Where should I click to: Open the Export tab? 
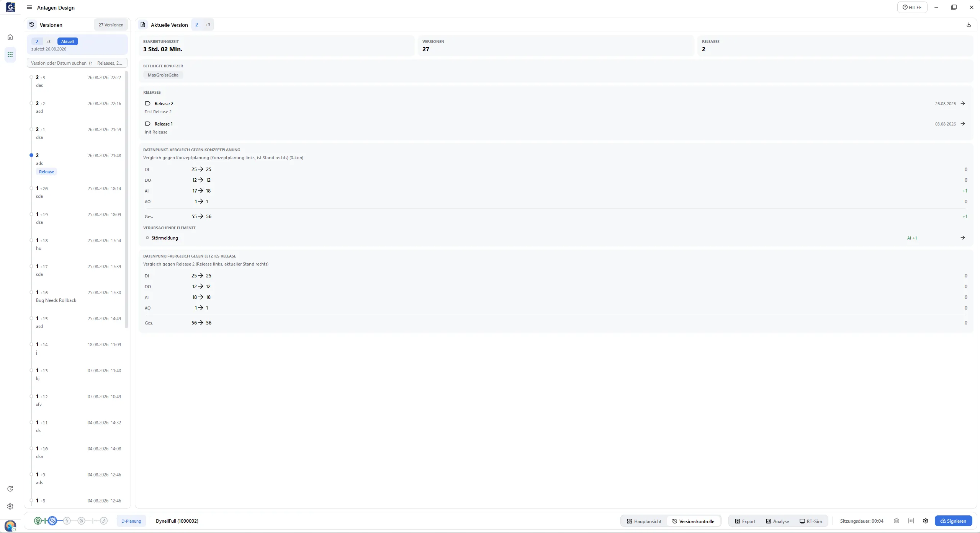tap(745, 521)
